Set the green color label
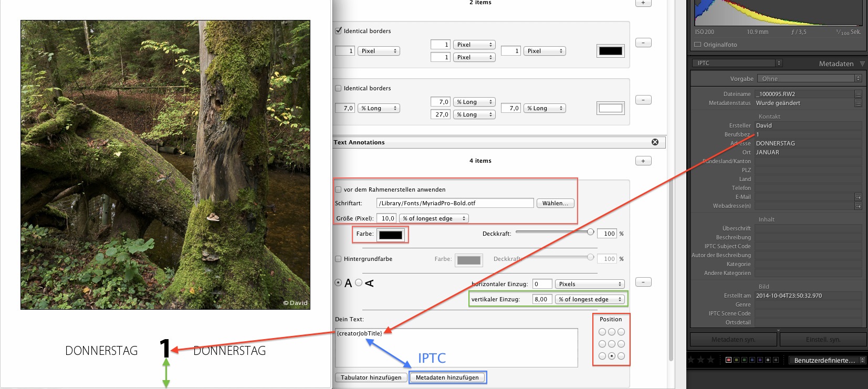This screenshot has width=868, height=389. click(x=744, y=360)
